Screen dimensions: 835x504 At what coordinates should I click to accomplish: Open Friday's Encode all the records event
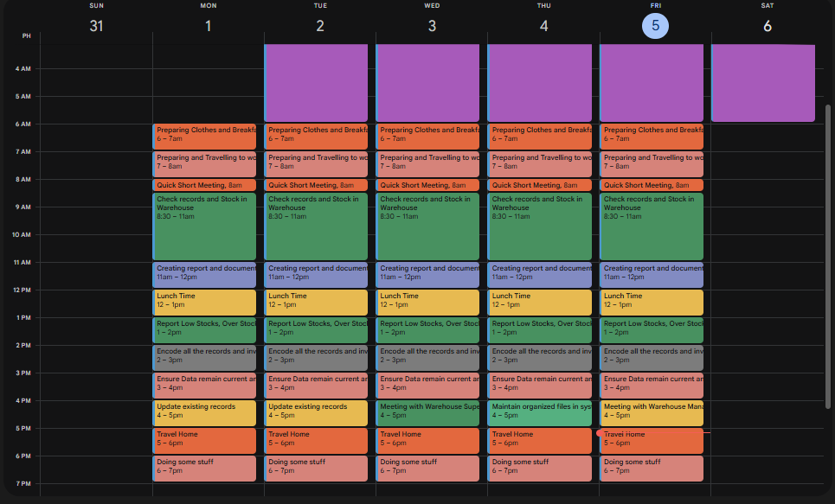tap(652, 358)
